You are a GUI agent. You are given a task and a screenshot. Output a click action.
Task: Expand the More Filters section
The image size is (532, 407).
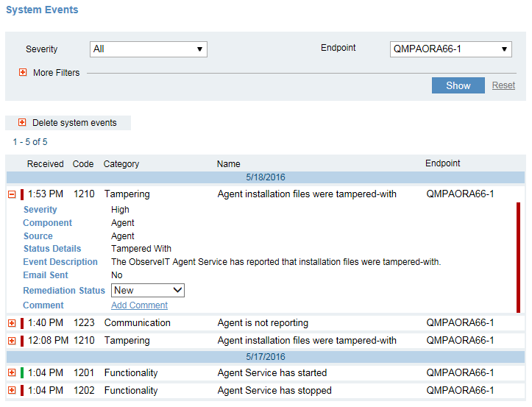[23, 73]
